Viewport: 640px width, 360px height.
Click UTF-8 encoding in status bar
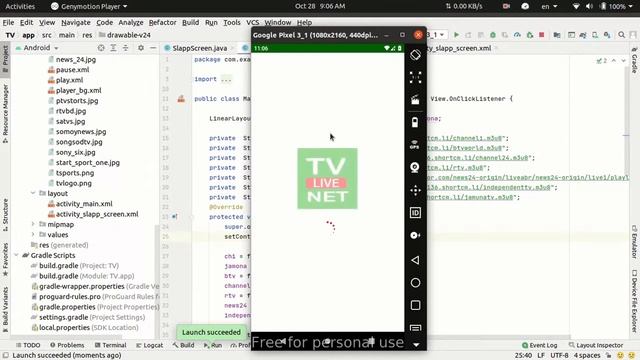559,355
